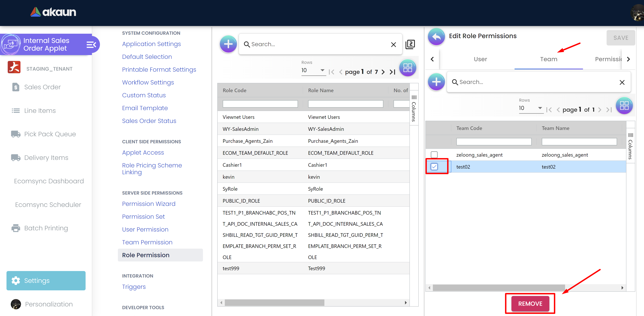Uncheck the test02 team checkbox

(x=434, y=167)
